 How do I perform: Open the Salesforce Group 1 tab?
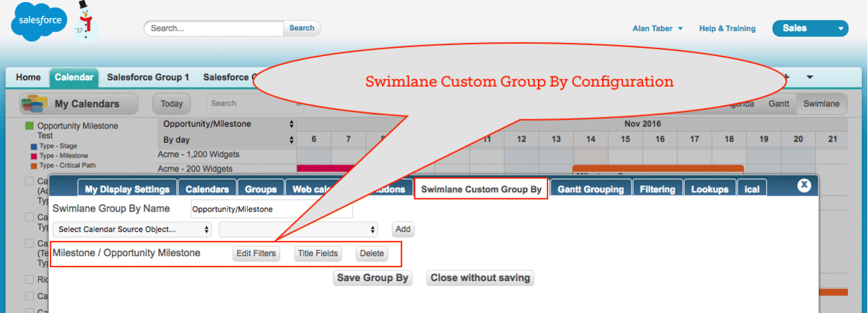point(148,77)
